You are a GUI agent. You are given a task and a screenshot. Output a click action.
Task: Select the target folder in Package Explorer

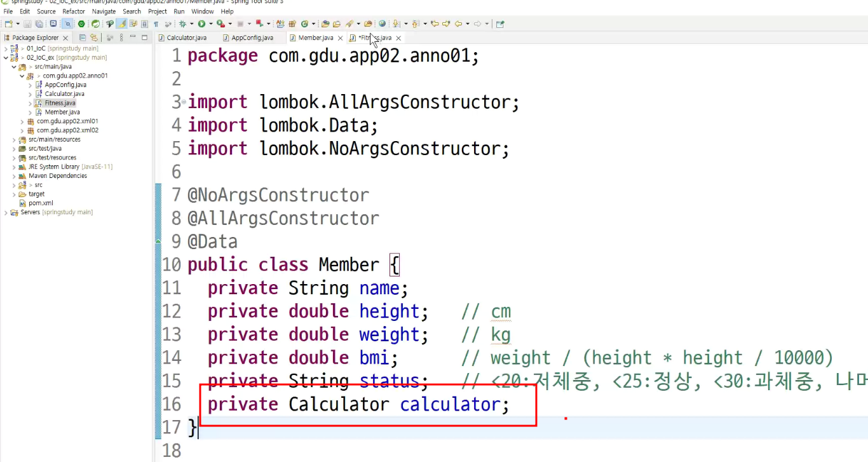tap(37, 194)
